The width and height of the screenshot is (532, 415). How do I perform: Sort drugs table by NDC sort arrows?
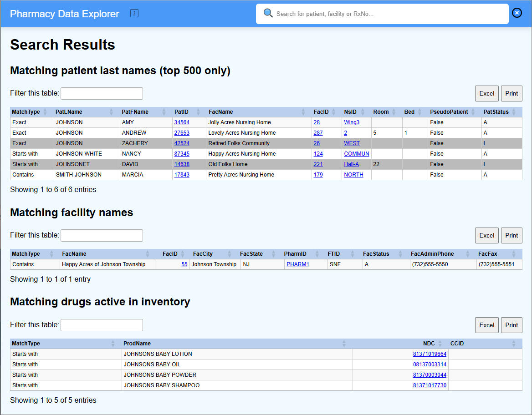click(x=440, y=344)
